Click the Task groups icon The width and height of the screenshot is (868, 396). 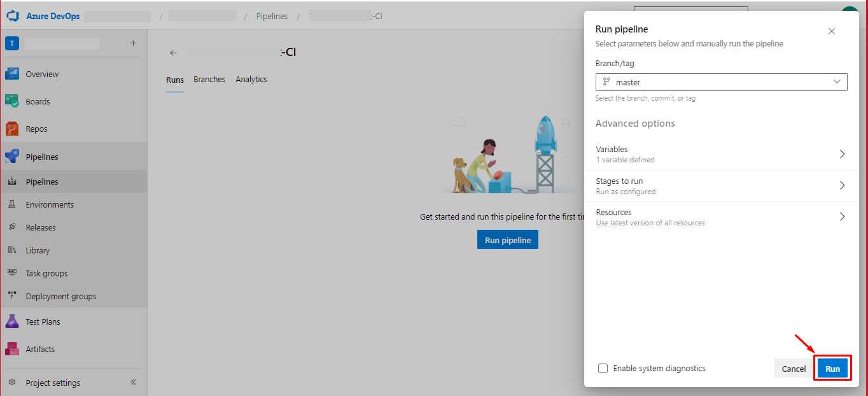[12, 273]
